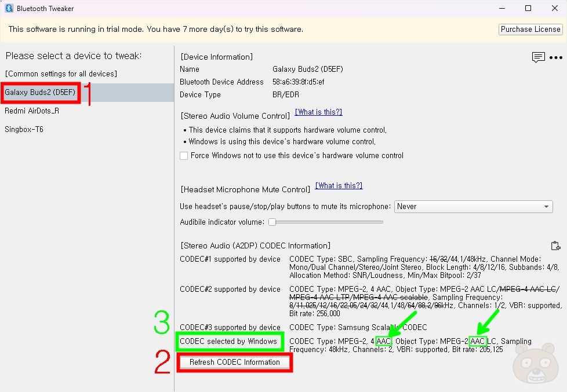
Task: Select Common settings for all devices
Action: (61, 74)
